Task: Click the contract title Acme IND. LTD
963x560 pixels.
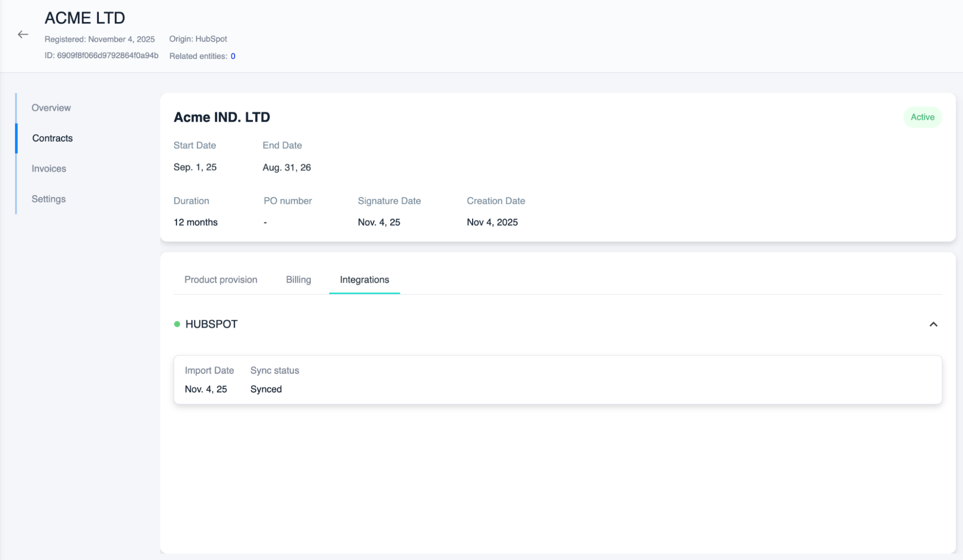Action: coord(222,117)
